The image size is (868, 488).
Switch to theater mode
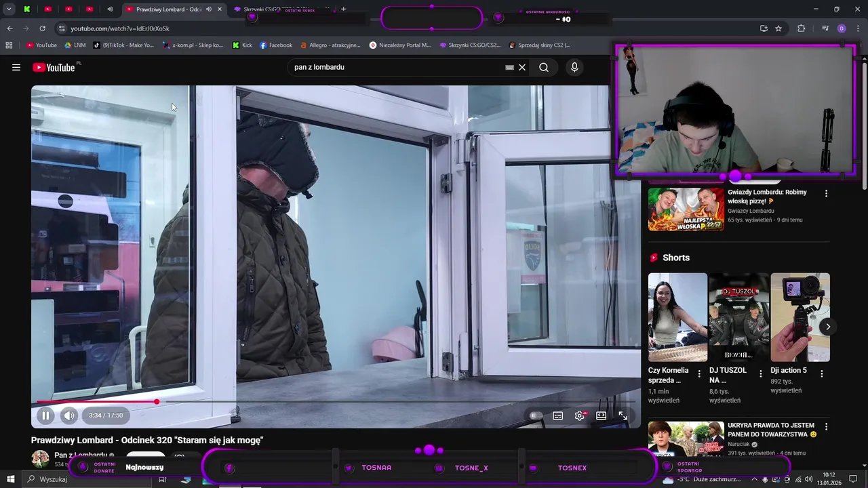(601, 415)
